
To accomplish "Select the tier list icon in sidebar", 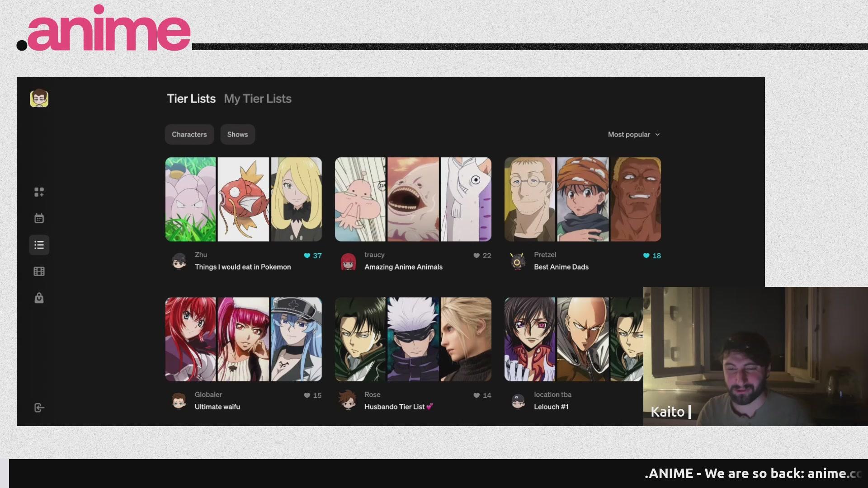I will [x=39, y=245].
